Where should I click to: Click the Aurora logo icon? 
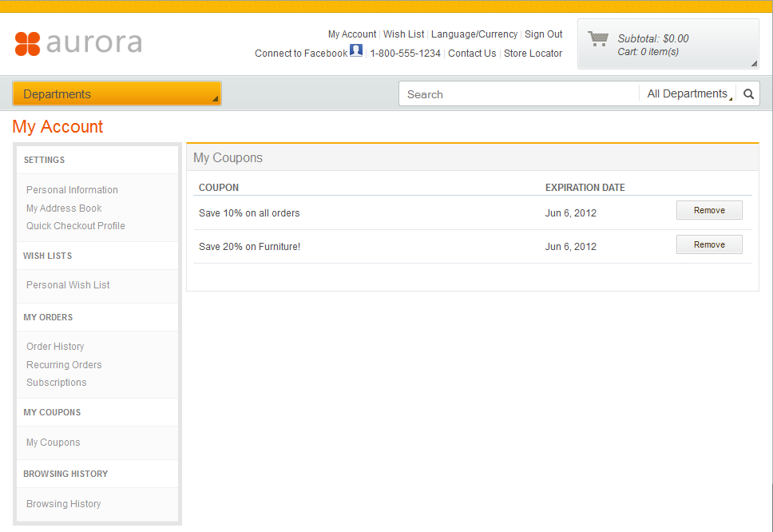pos(27,43)
